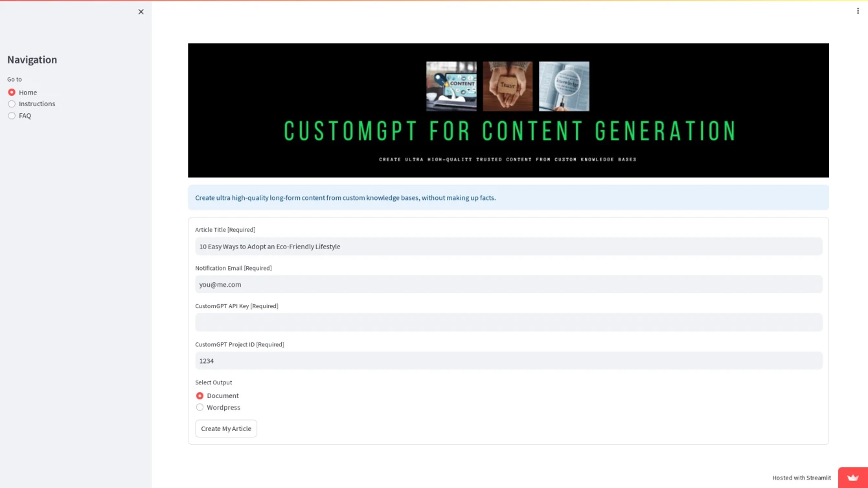Screen dimensions: 868x488
Task: Choose Wordpress as the output
Action: [218, 407]
